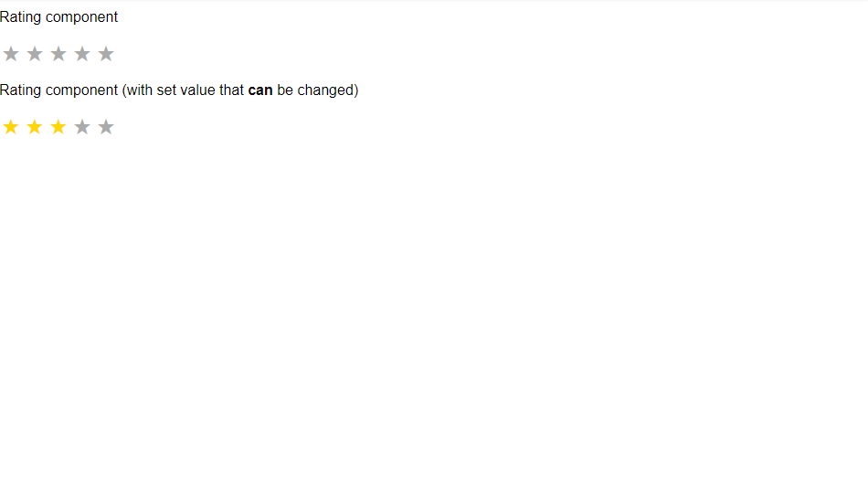Click the bold word "can" in second label

click(x=260, y=90)
